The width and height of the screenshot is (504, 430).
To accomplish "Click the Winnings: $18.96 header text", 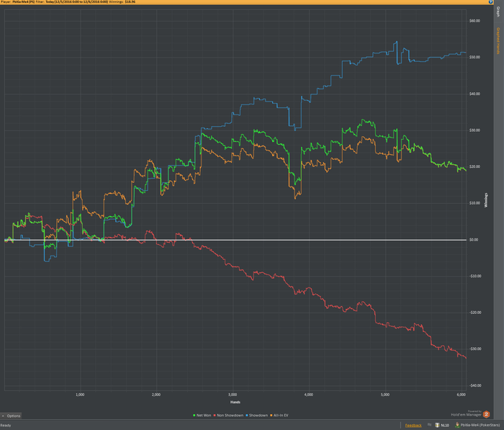I will point(122,2).
